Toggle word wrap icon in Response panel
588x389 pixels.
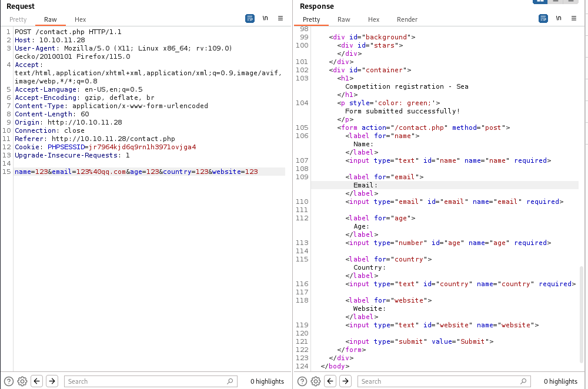[x=543, y=18]
